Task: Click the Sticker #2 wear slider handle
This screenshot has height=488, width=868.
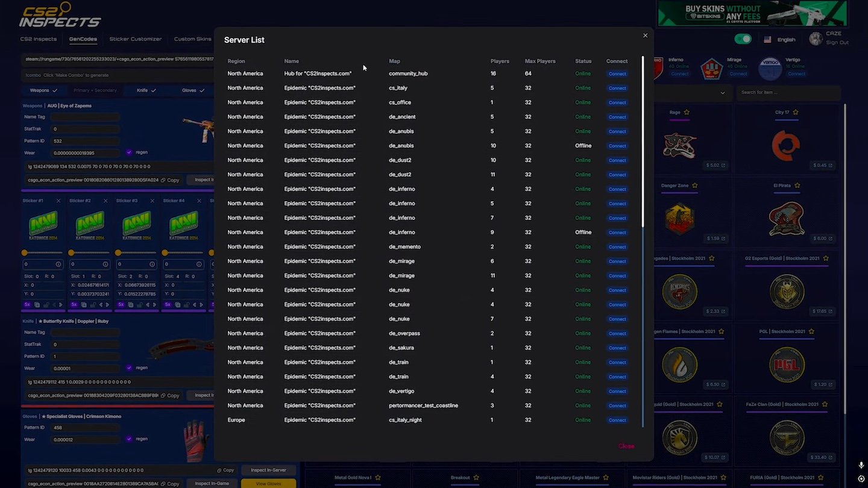Action: [x=71, y=253]
